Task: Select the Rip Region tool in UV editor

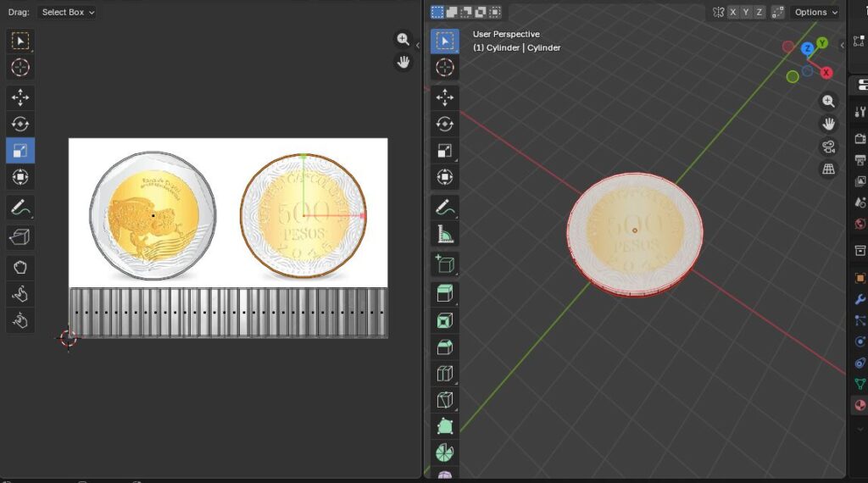Action: [x=20, y=237]
